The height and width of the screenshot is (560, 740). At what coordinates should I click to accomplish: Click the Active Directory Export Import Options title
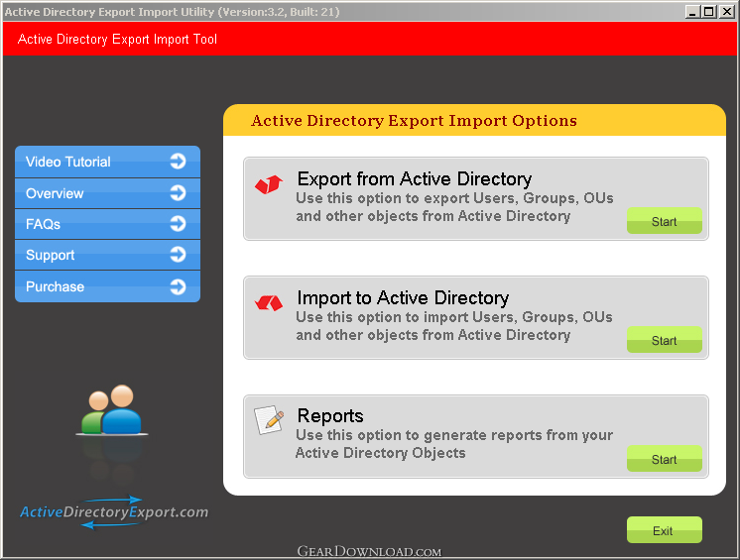pos(414,121)
